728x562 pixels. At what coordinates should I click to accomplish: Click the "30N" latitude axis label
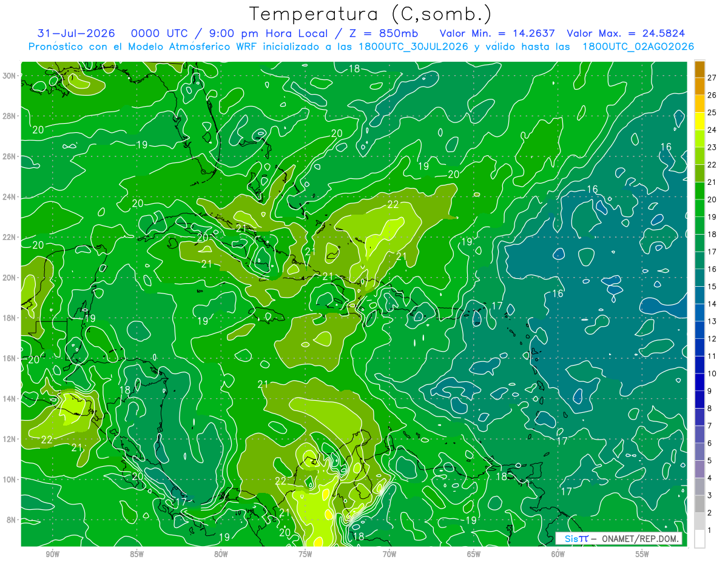point(10,76)
